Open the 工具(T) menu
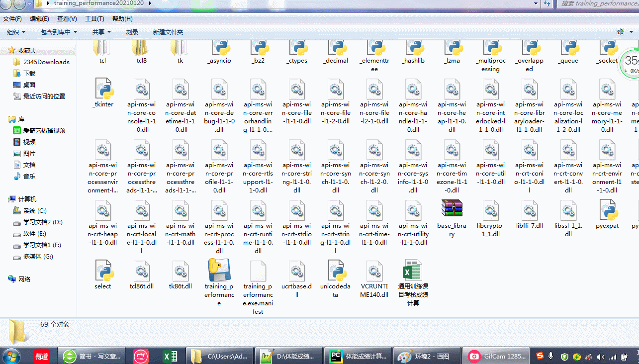The height and width of the screenshot is (364, 639). [94, 19]
